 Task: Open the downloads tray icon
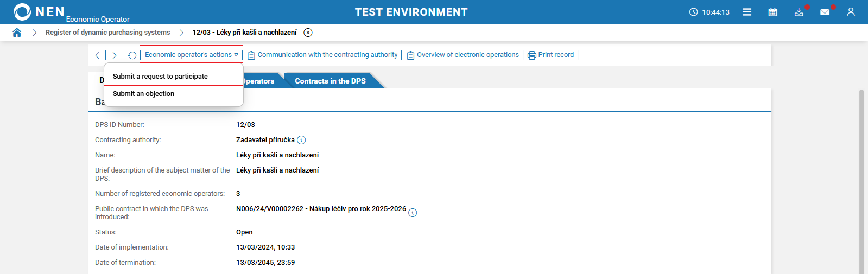click(799, 12)
